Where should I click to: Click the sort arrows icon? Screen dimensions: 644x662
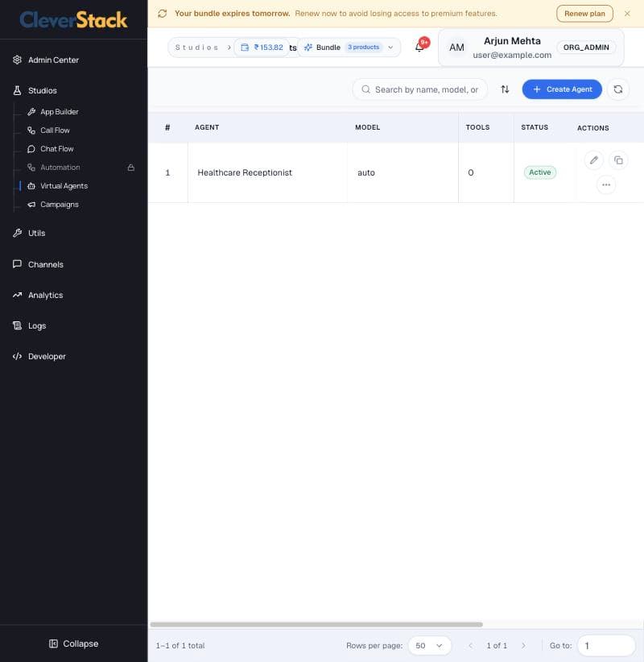click(x=505, y=89)
